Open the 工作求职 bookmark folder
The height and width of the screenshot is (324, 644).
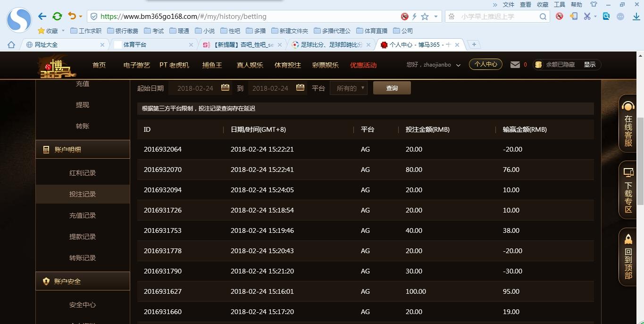point(86,31)
